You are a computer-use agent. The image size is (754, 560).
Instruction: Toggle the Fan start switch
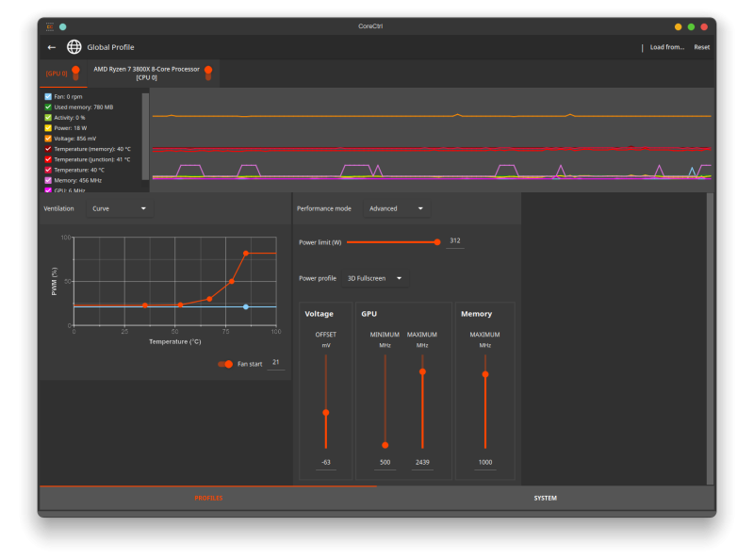(225, 364)
